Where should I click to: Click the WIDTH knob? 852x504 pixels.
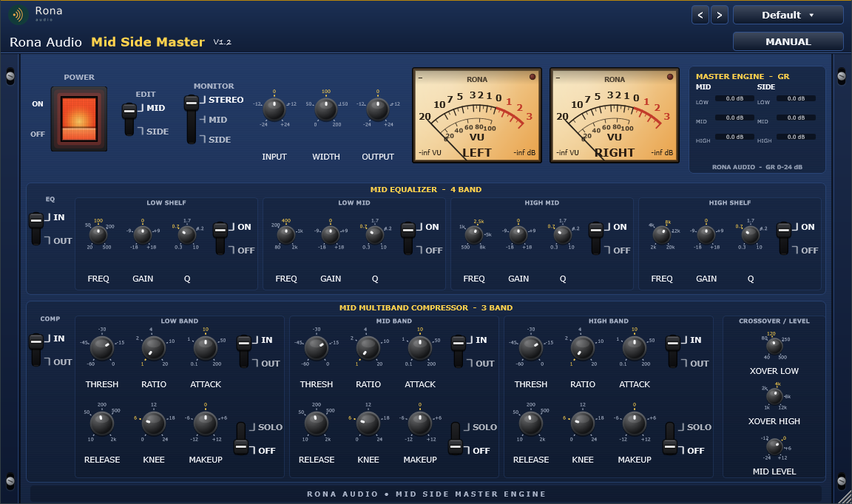325,109
